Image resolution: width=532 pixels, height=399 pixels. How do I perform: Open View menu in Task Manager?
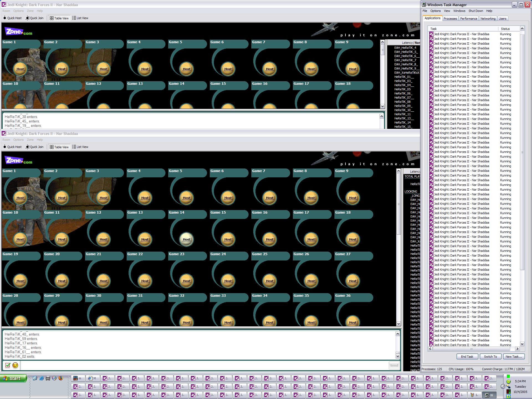447,11
